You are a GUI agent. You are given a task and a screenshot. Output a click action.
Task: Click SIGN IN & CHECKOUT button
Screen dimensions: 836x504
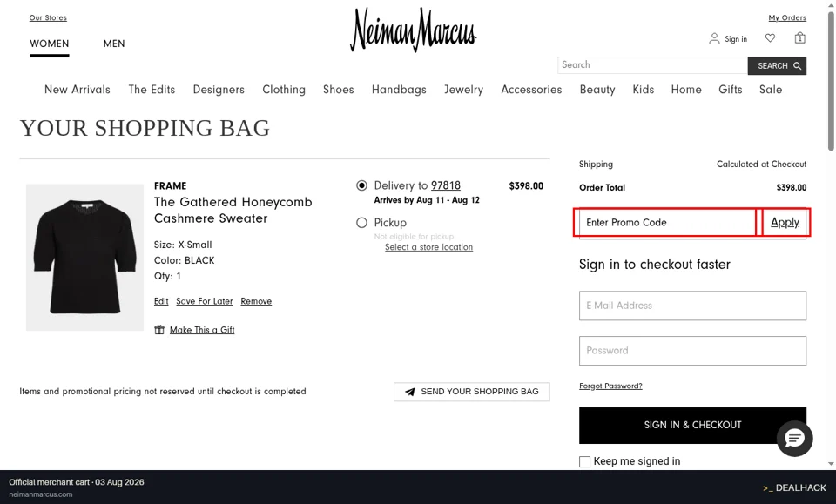pyautogui.click(x=692, y=425)
